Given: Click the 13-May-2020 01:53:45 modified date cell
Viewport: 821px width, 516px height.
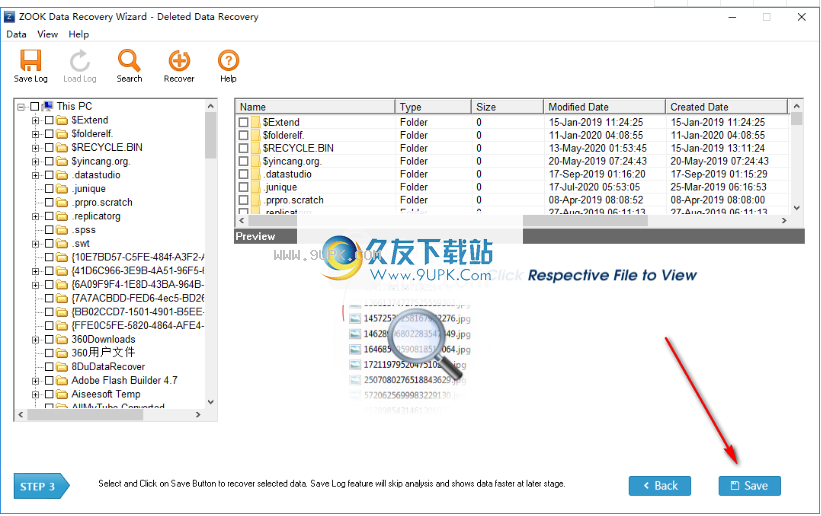Looking at the screenshot, I should [597, 148].
